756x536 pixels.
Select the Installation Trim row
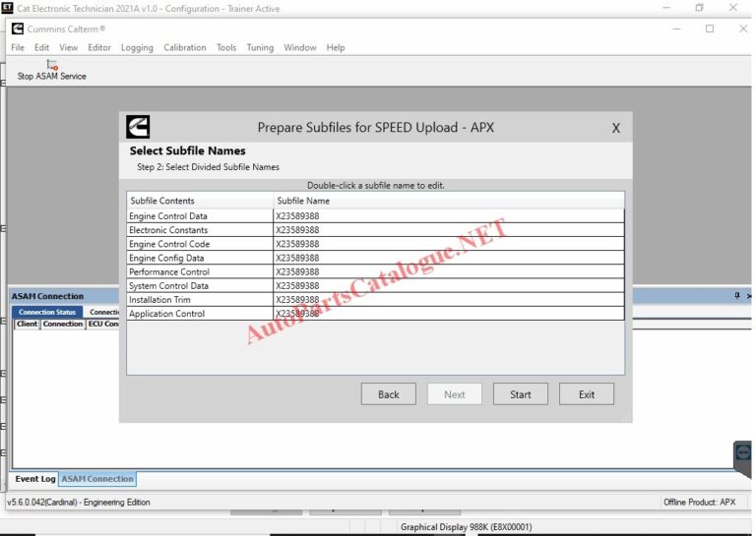[376, 300]
